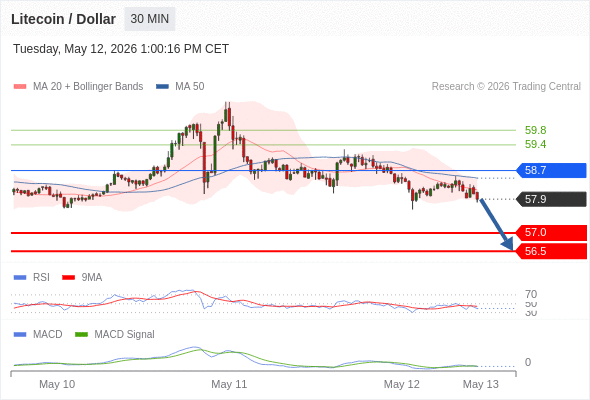Click the black 57.9 current price tag
The width and height of the screenshot is (590, 400).
551,199
